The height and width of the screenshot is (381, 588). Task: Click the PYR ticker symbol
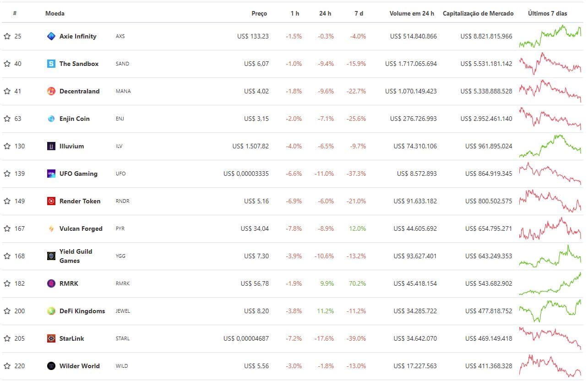120,229
